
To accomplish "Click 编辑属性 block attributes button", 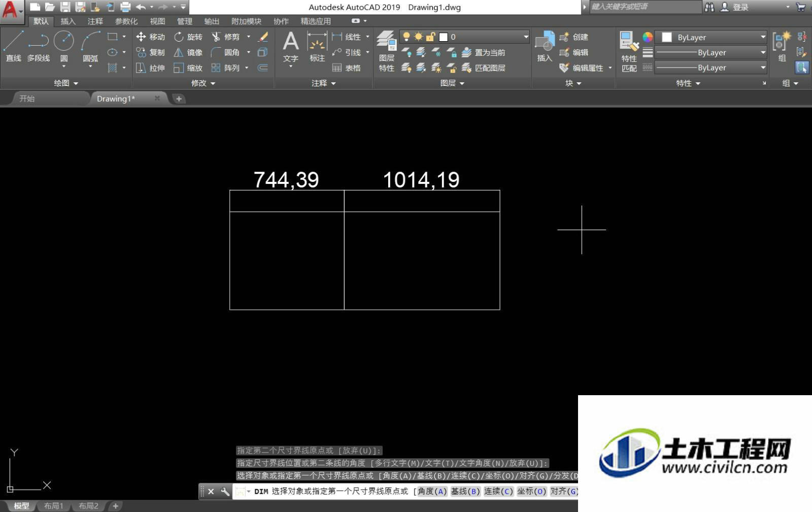I will (582, 68).
